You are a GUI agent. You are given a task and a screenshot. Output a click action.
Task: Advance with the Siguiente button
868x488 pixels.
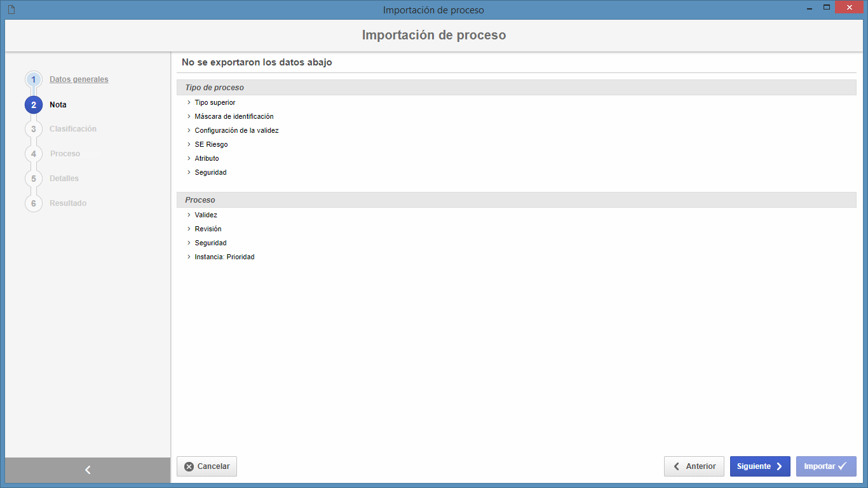point(760,466)
